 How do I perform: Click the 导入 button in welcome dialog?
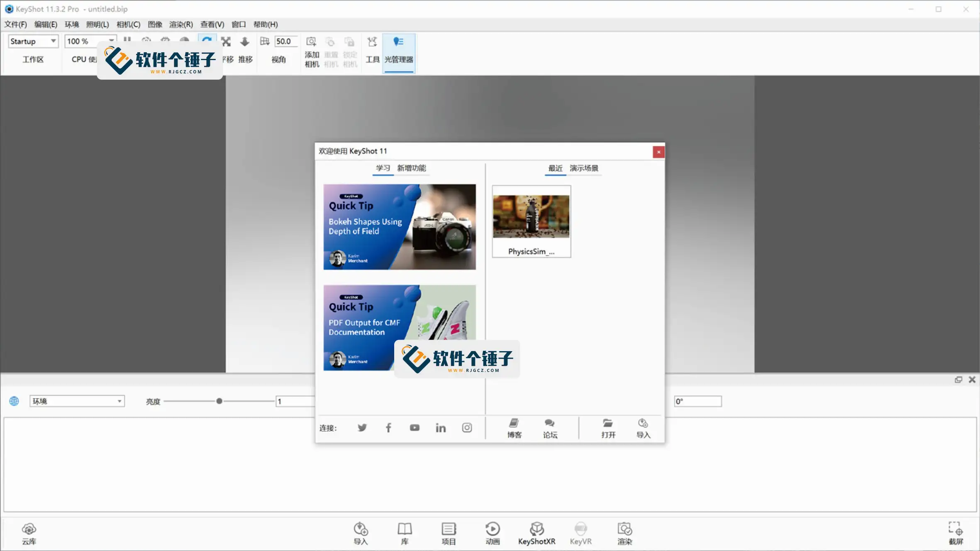tap(643, 428)
